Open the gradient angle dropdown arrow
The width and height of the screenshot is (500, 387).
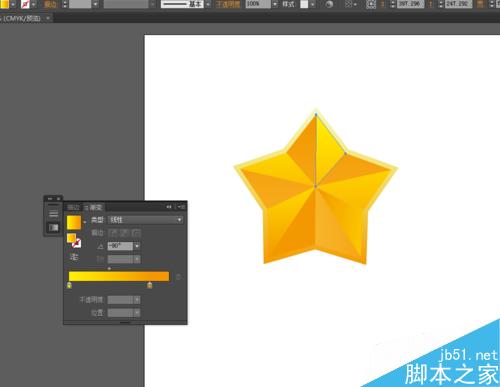click(137, 246)
